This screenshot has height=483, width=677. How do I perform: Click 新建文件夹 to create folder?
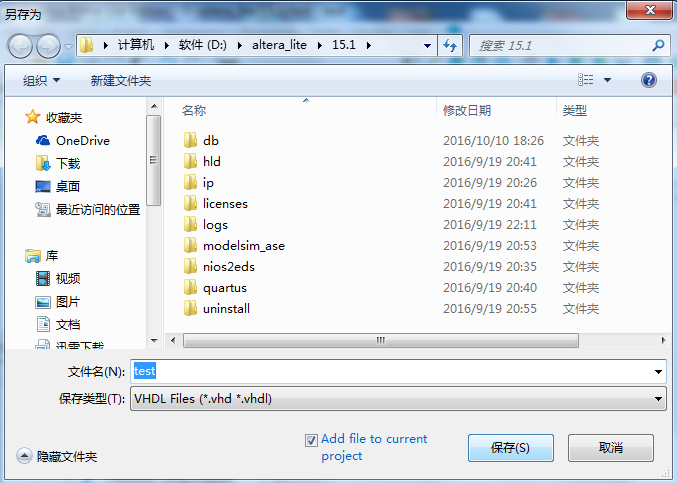(121, 80)
